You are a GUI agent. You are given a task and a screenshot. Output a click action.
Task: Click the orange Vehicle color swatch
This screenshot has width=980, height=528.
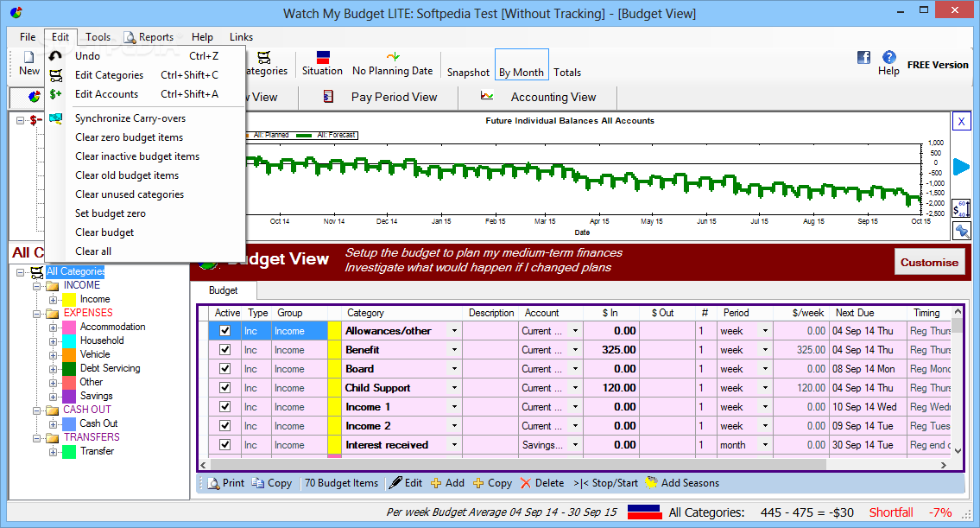[69, 354]
